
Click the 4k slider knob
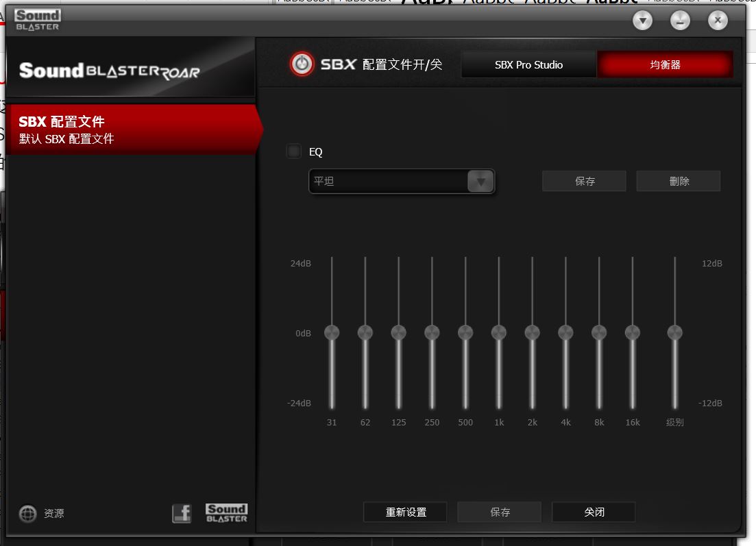tap(565, 332)
